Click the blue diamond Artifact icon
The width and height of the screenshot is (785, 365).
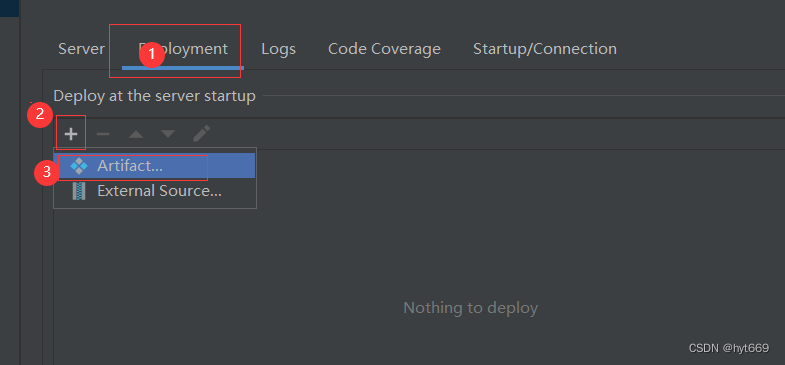(79, 166)
